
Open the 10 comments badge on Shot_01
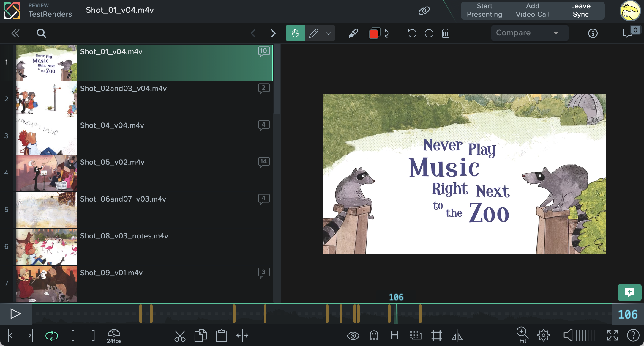tap(264, 52)
